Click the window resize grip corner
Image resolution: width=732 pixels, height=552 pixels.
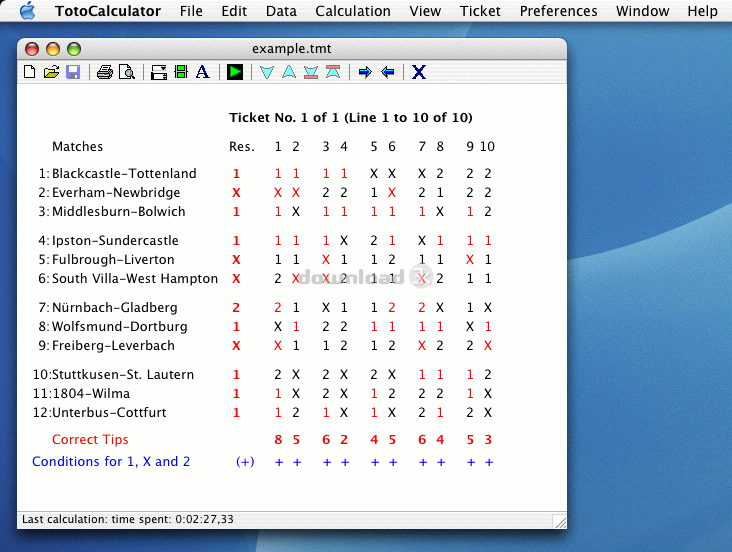point(560,522)
